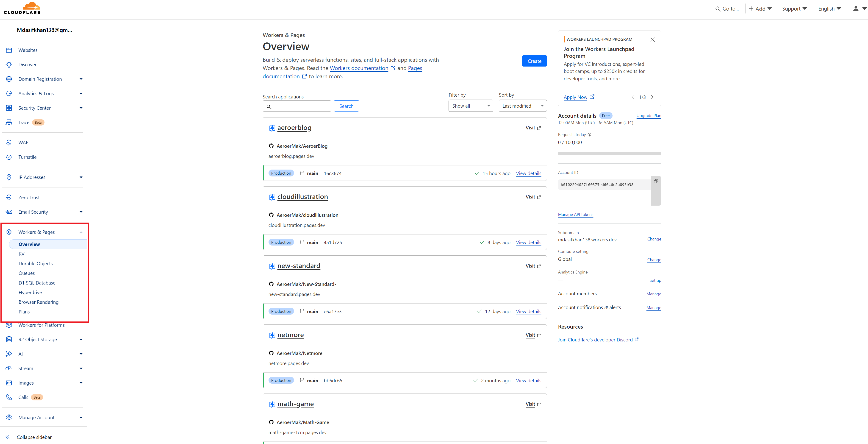Open the Last modified sort dropdown
The width and height of the screenshot is (868, 444).
[522, 106]
